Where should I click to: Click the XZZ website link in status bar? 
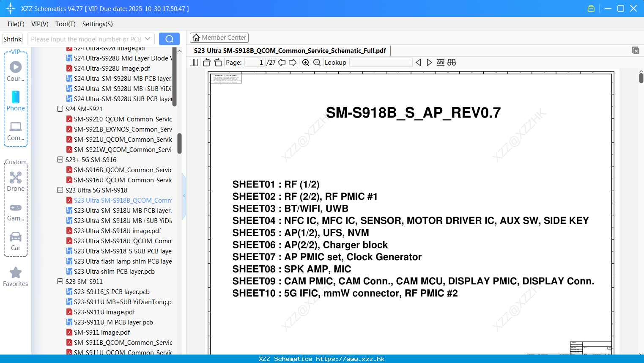coord(350,359)
